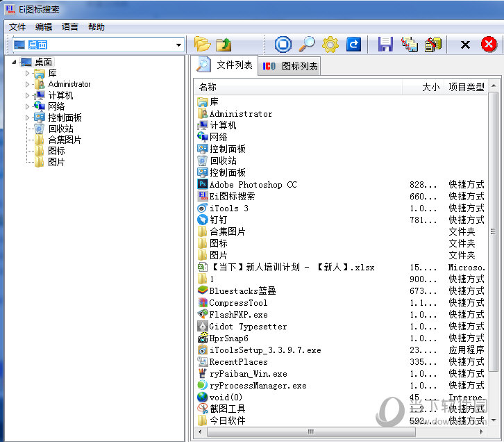Click the purple floppy disk save icon
The height and width of the screenshot is (442, 504).
(385, 44)
